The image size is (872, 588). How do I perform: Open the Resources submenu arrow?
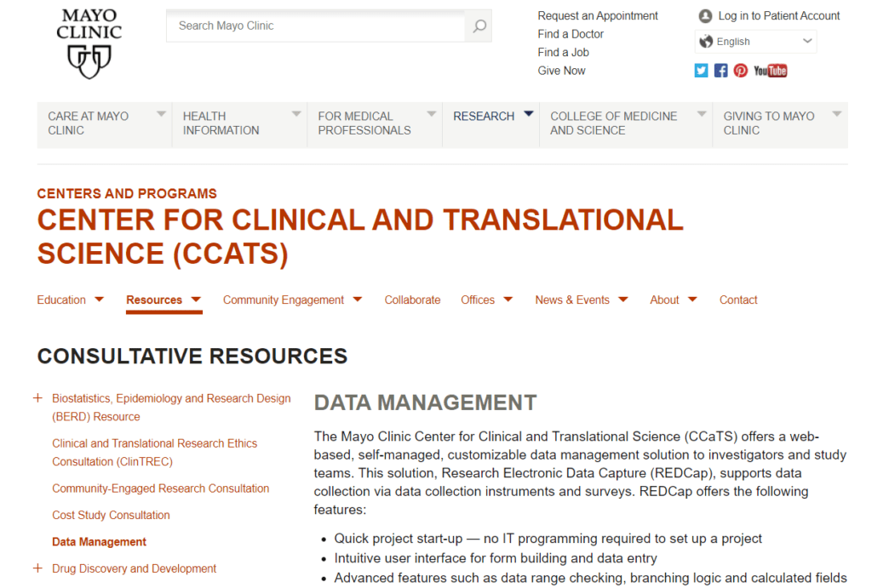[x=196, y=300]
